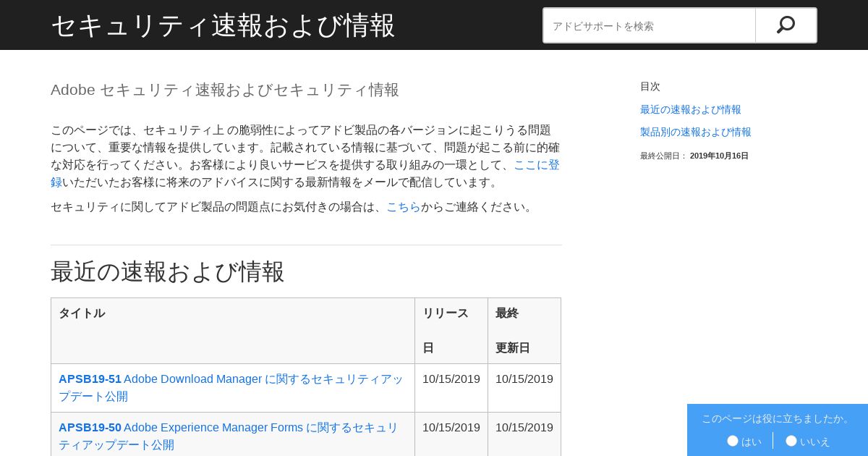Click the Adobe セキュリティ速報およびセキュリティ情報 subheading
Image resolution: width=868 pixels, height=456 pixels.
[x=225, y=90]
